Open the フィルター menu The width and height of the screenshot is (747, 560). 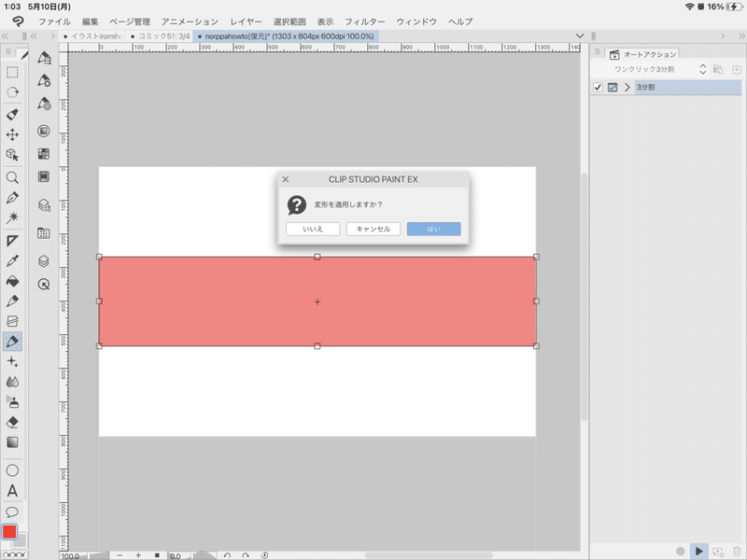tap(364, 21)
